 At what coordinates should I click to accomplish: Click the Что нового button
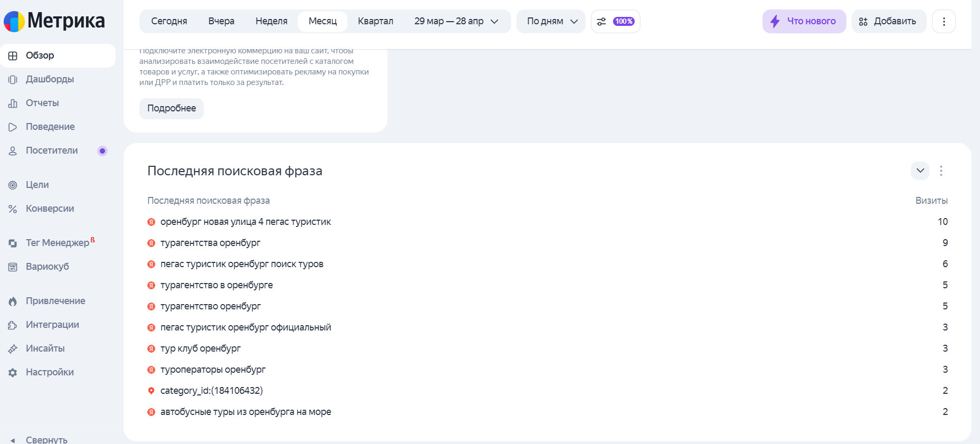click(804, 22)
